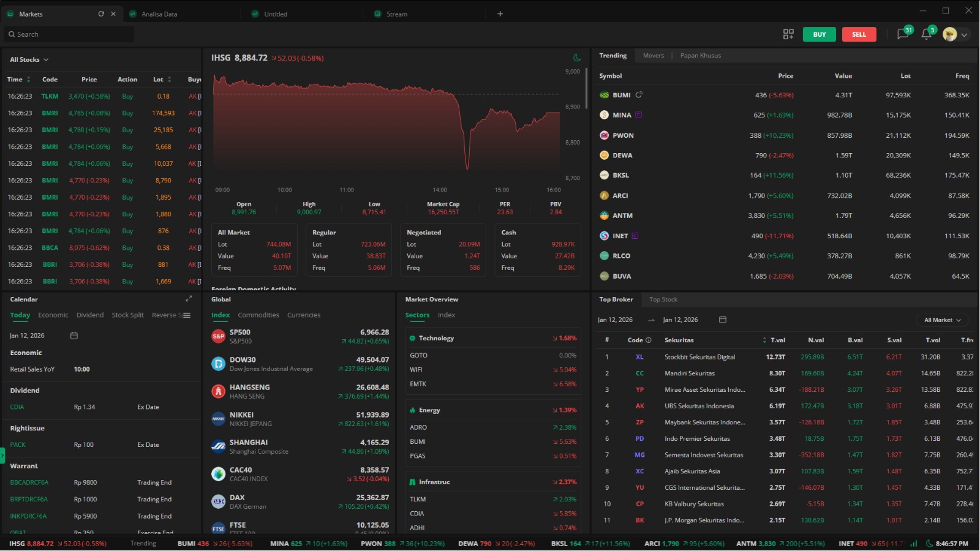Open the Calendar date picker icon
980x551 pixels.
coord(74,335)
